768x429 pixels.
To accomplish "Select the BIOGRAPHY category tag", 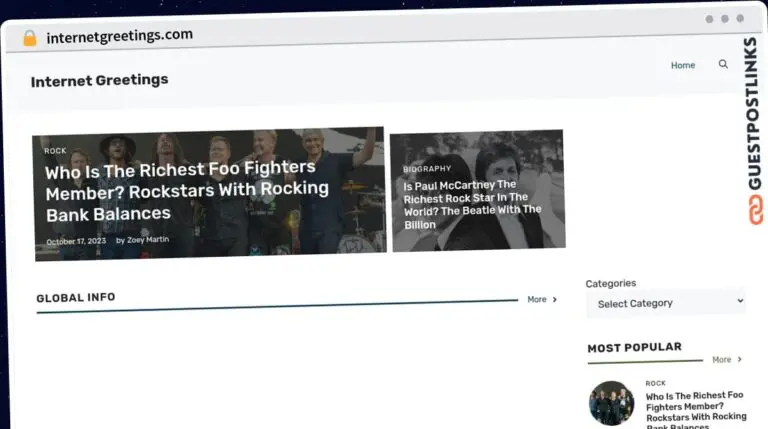I will pos(427,168).
